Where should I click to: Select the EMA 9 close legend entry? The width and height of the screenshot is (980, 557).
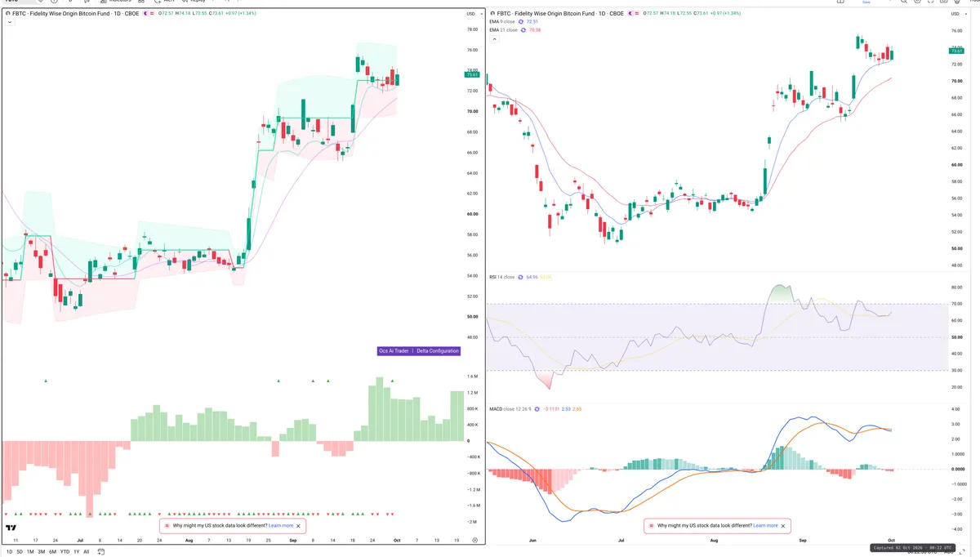pos(503,22)
